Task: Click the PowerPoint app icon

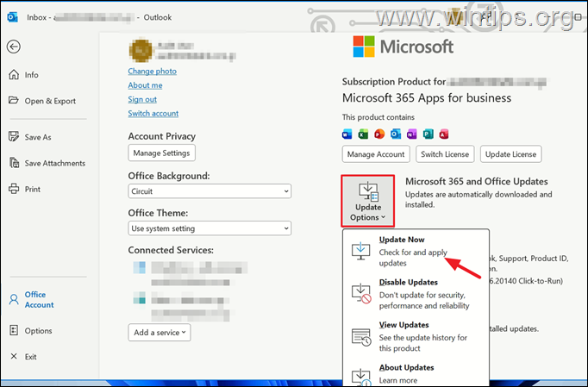Action: coord(379,134)
